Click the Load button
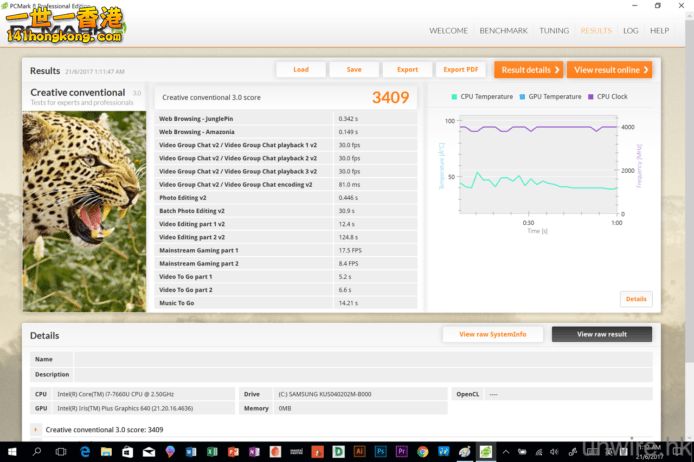This screenshot has width=694, height=462. tap(301, 69)
